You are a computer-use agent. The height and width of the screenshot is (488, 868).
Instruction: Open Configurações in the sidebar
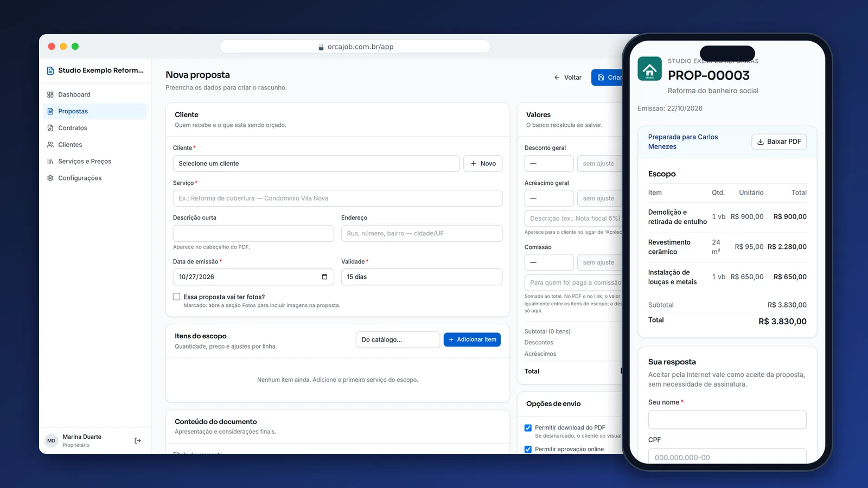coord(95,178)
